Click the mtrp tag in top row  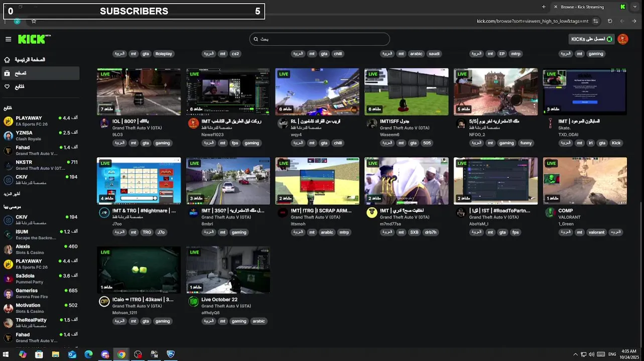point(516,54)
